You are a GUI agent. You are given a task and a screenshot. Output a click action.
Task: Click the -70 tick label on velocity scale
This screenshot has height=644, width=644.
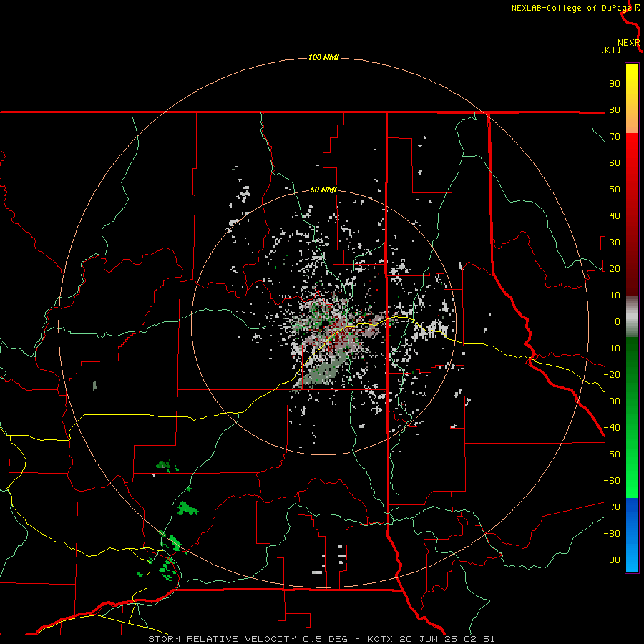pos(612,507)
